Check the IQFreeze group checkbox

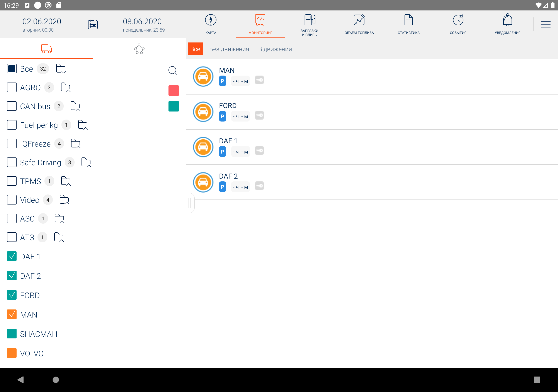(x=12, y=144)
